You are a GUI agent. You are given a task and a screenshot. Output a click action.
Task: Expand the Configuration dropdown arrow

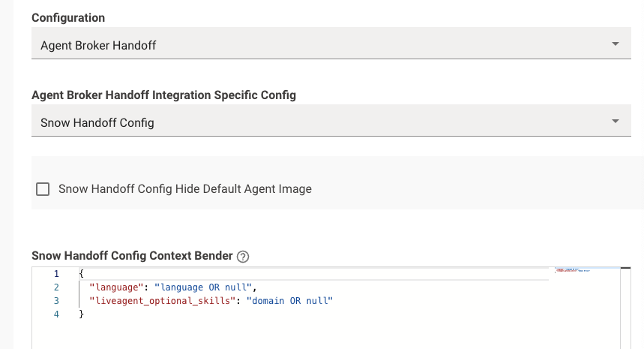(x=616, y=45)
